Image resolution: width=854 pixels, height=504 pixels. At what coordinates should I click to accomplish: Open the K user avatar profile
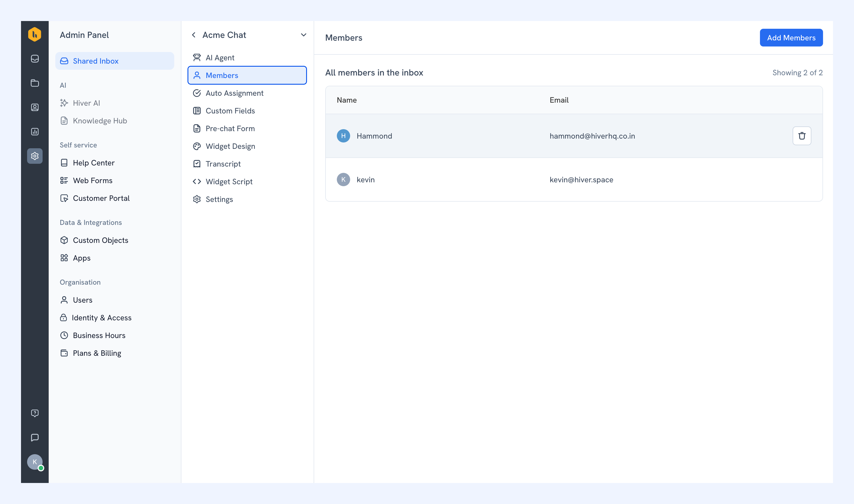35,462
